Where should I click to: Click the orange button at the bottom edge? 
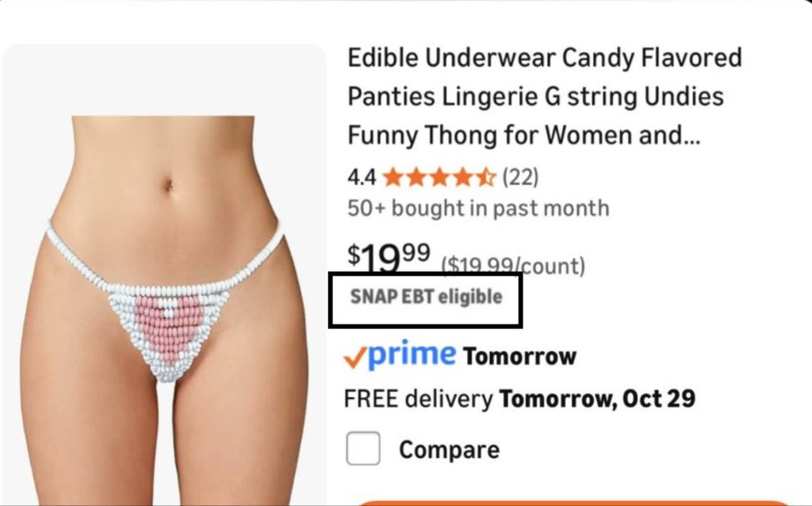573,503
